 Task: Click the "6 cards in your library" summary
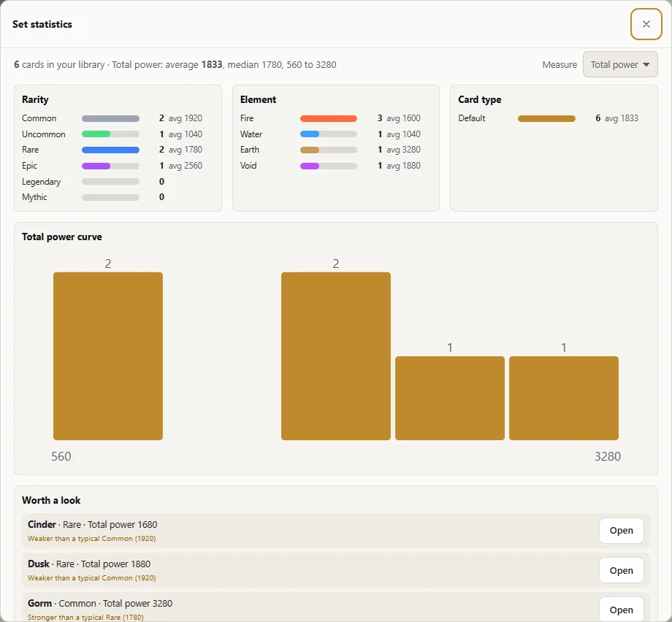pyautogui.click(x=59, y=65)
